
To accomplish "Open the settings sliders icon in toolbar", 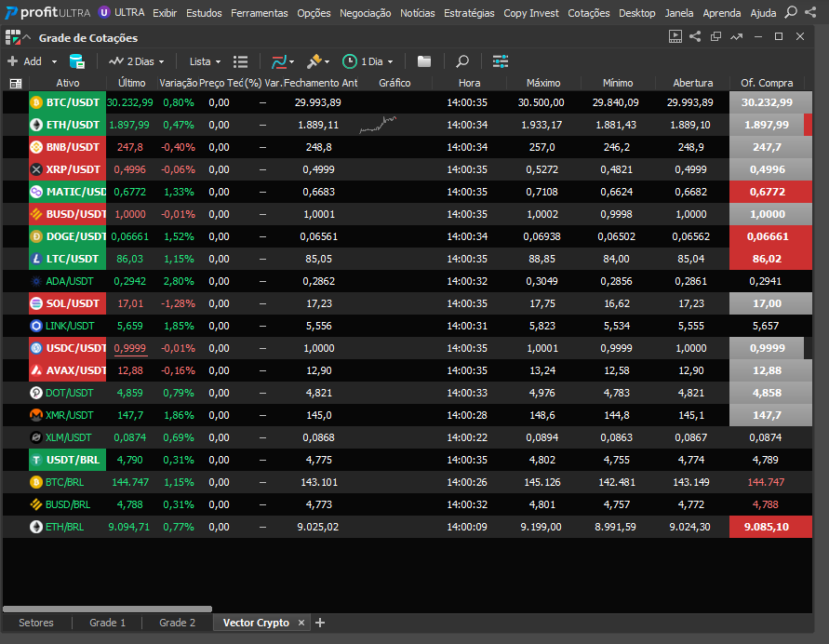I will coord(501,61).
